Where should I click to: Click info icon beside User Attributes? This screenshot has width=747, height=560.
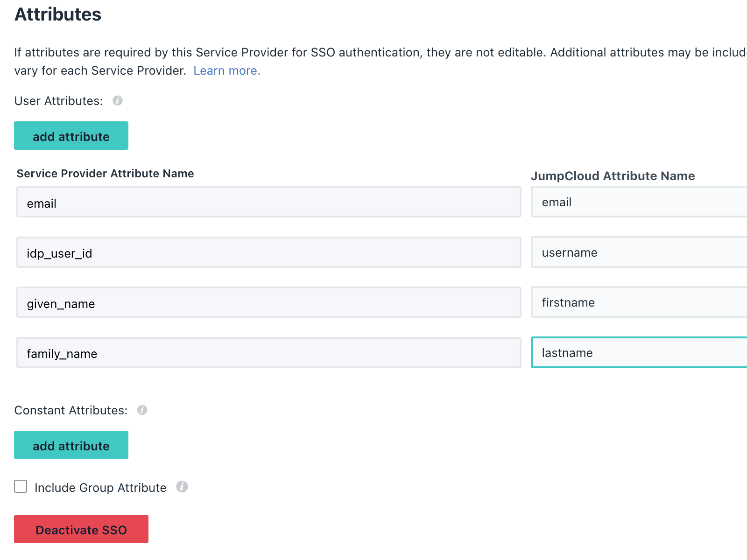(118, 101)
